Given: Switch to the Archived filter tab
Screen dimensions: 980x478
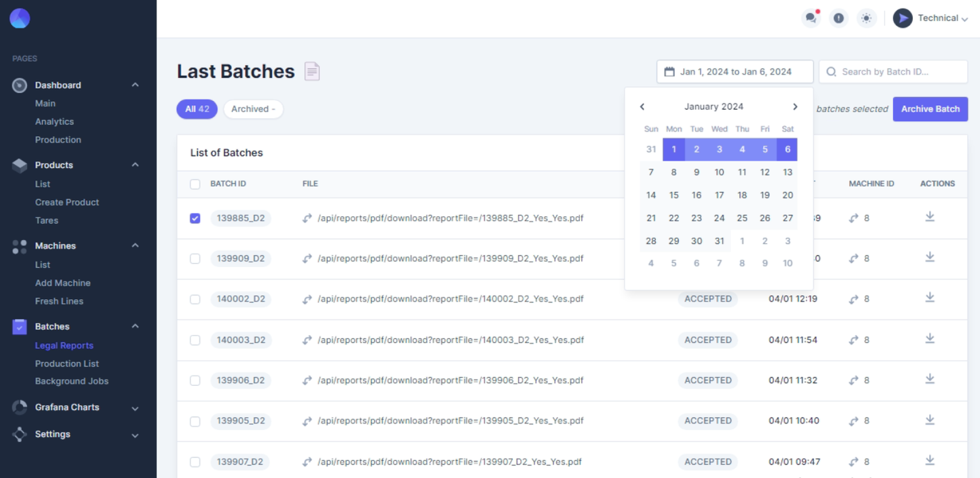Looking at the screenshot, I should (253, 109).
